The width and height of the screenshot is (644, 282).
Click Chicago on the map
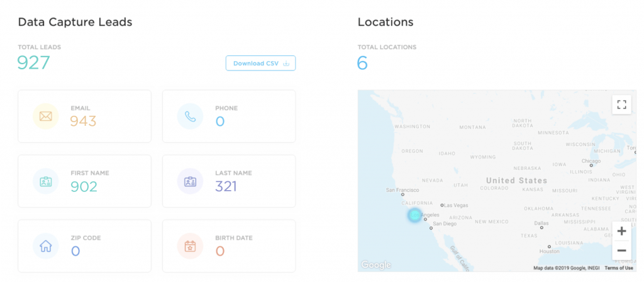[591, 161]
